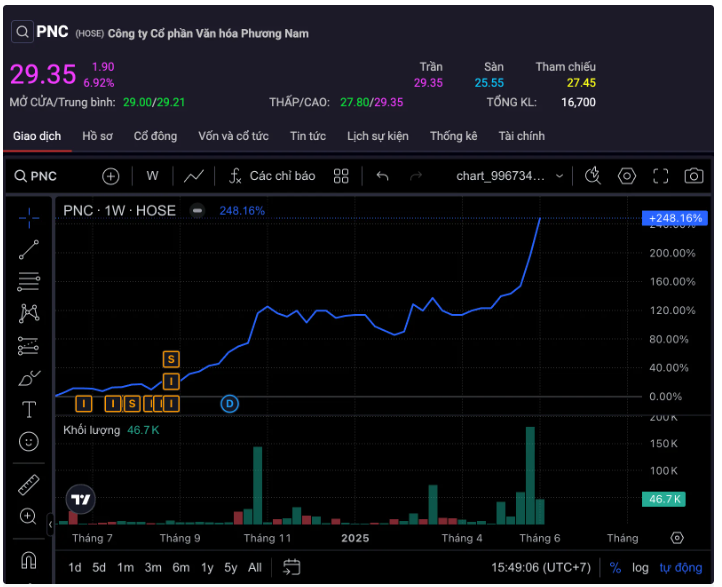This screenshot has height=587, width=722.
Task: Click the PNC · 1W · HOSE chart title
Action: point(119,211)
